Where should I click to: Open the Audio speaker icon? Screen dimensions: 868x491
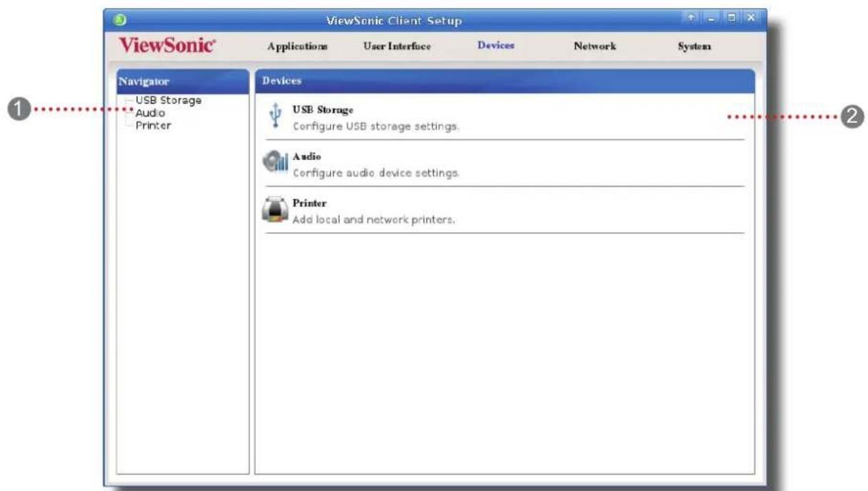click(x=276, y=163)
